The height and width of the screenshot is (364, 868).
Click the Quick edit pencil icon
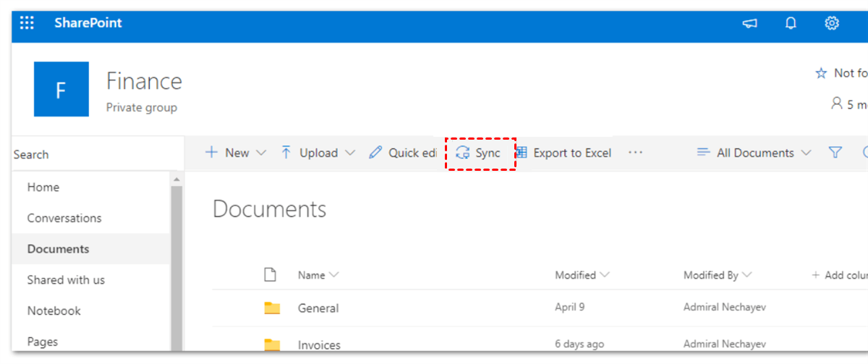tap(375, 153)
